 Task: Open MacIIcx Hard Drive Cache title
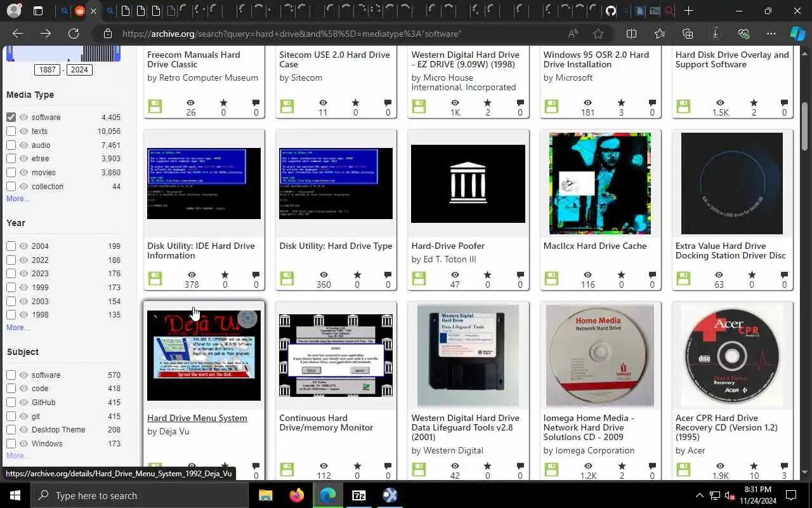coord(595,246)
